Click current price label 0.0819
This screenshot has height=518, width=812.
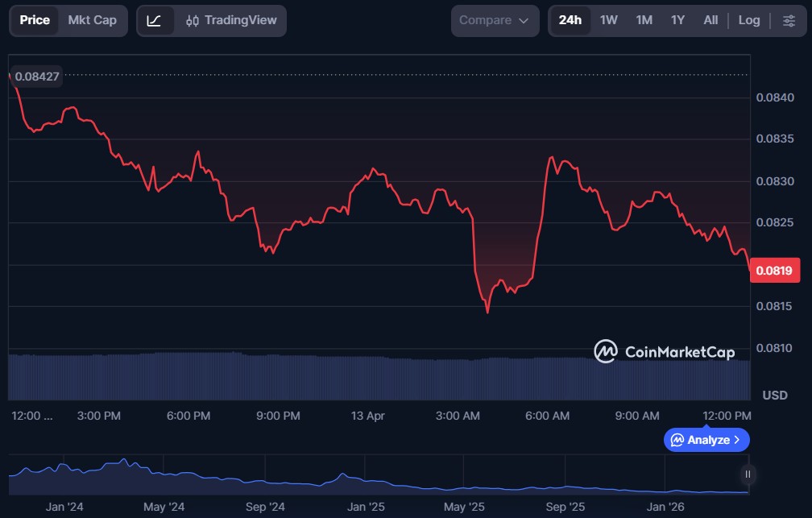click(774, 271)
